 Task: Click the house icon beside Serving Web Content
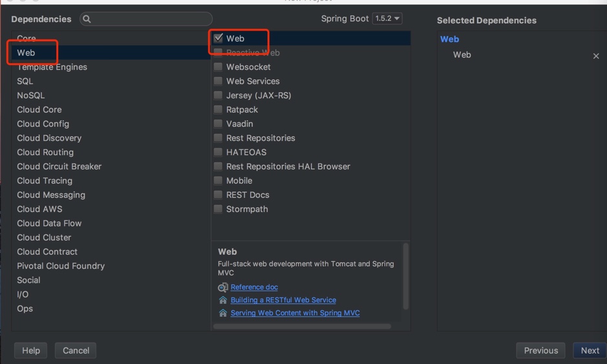tap(223, 313)
